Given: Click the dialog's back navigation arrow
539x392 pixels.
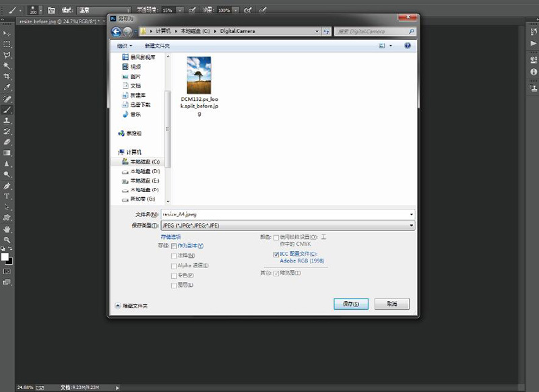Looking at the screenshot, I should [117, 31].
